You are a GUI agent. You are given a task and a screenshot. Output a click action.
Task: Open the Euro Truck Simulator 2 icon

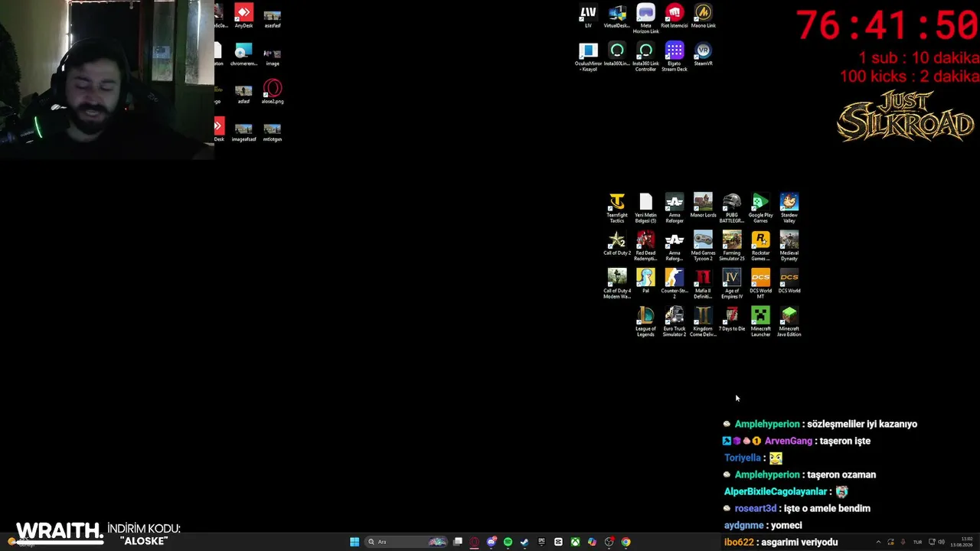coord(675,321)
